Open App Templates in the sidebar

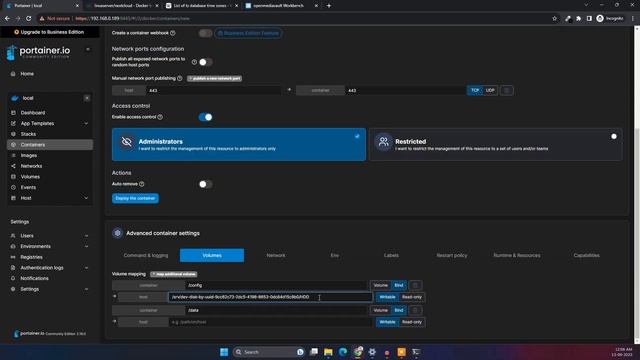click(x=37, y=123)
